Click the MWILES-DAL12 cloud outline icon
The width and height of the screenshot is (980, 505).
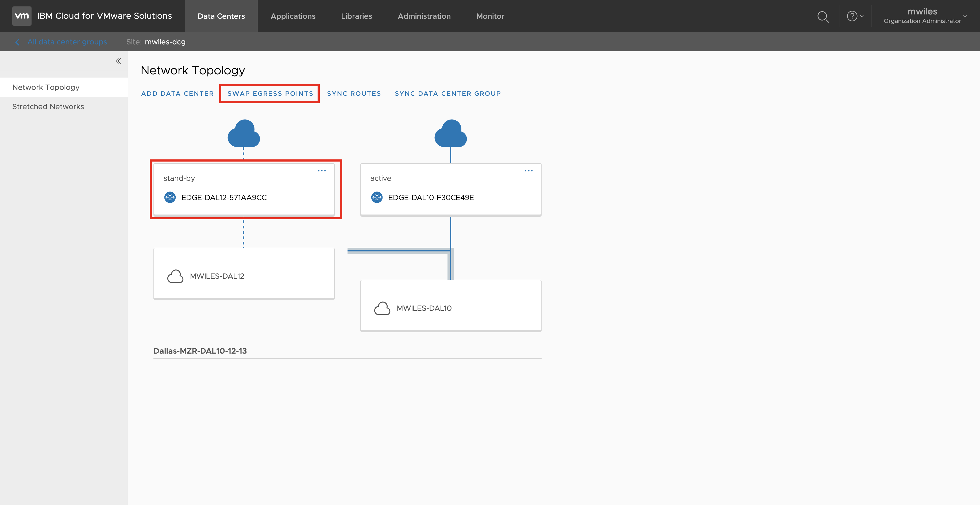[175, 276]
